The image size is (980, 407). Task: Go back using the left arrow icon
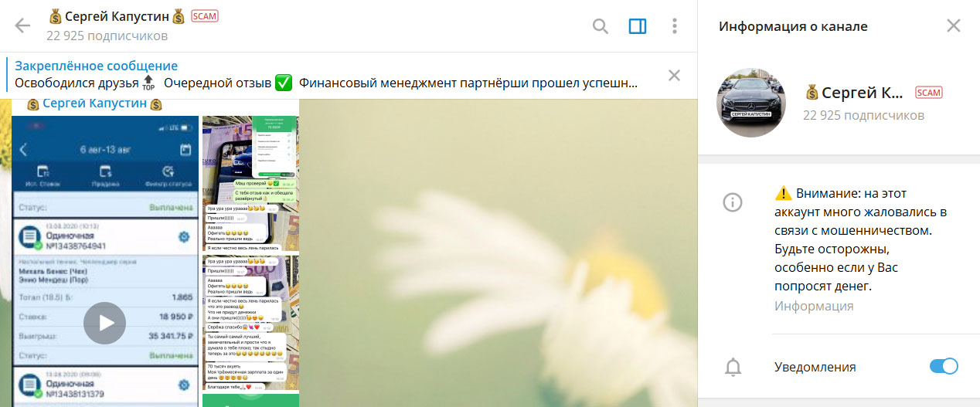[22, 26]
